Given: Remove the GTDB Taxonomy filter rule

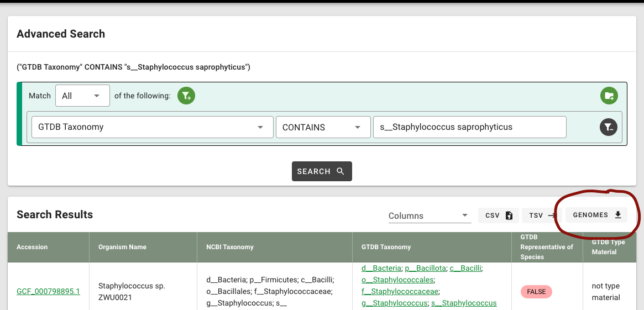Looking at the screenshot, I should (x=609, y=127).
